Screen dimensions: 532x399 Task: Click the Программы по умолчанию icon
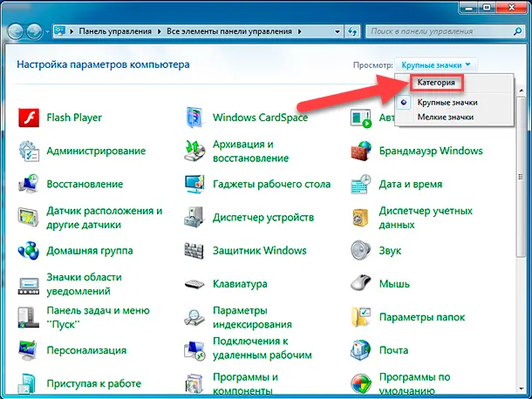pos(361,383)
